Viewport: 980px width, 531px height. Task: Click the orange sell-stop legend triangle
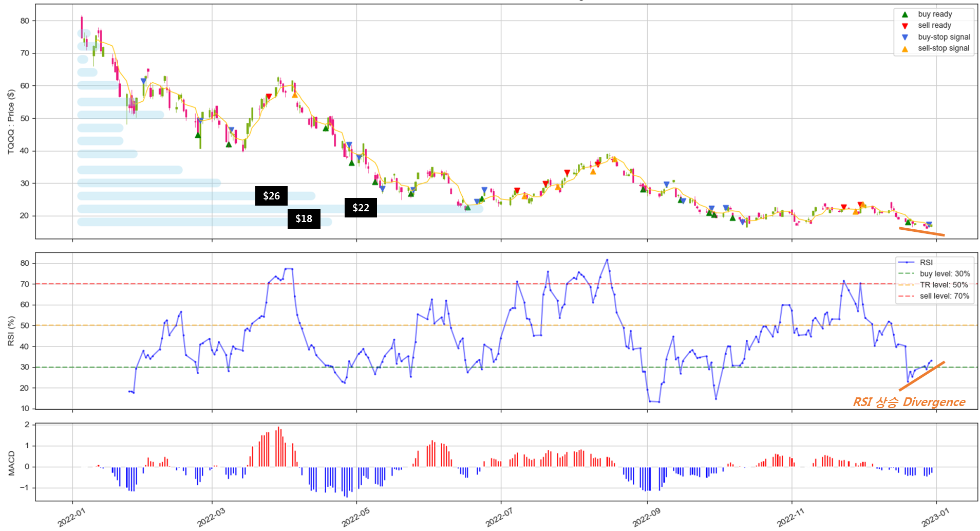[x=905, y=49]
